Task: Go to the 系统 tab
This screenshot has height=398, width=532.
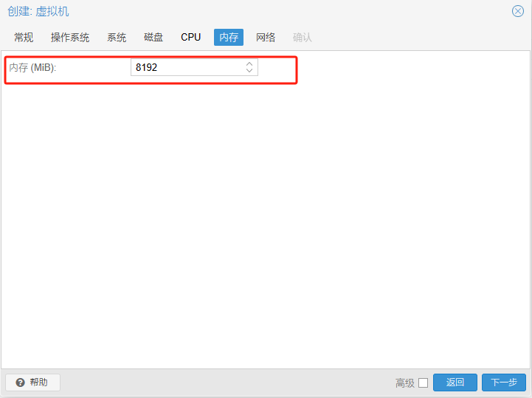Action: click(x=117, y=38)
